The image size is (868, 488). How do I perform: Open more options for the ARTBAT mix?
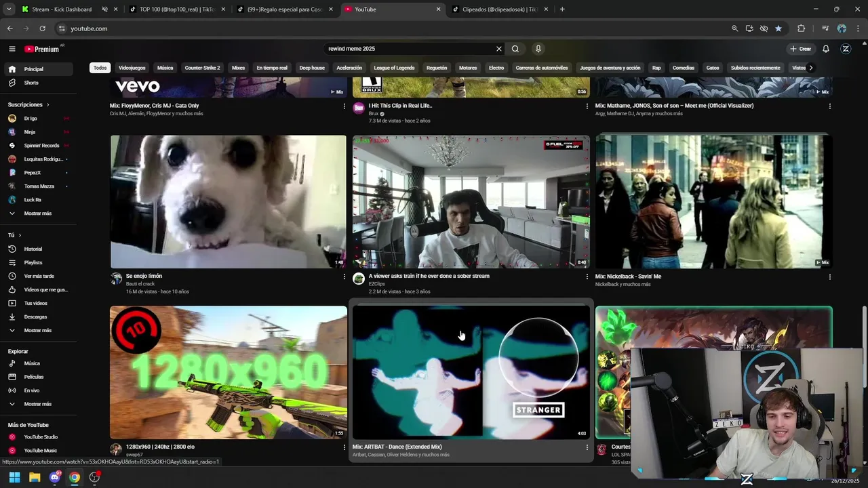pos(587,447)
